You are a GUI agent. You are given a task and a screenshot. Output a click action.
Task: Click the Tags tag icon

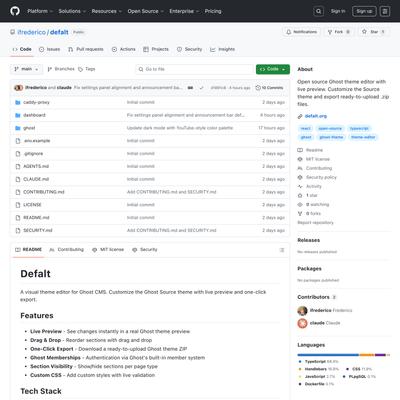[80, 69]
